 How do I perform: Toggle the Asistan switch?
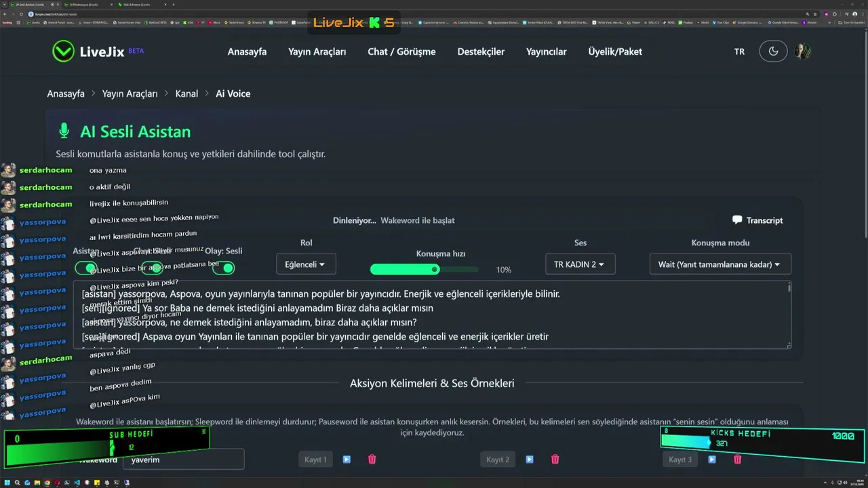[86, 268]
